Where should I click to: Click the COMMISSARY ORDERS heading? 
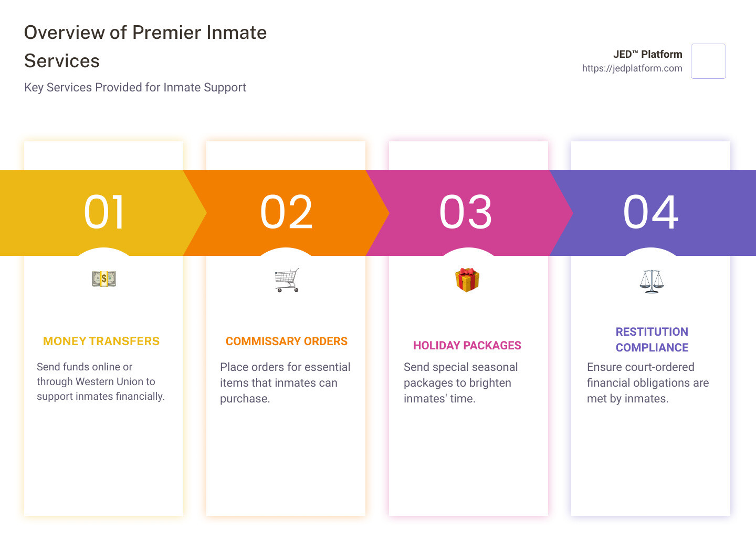point(287,342)
